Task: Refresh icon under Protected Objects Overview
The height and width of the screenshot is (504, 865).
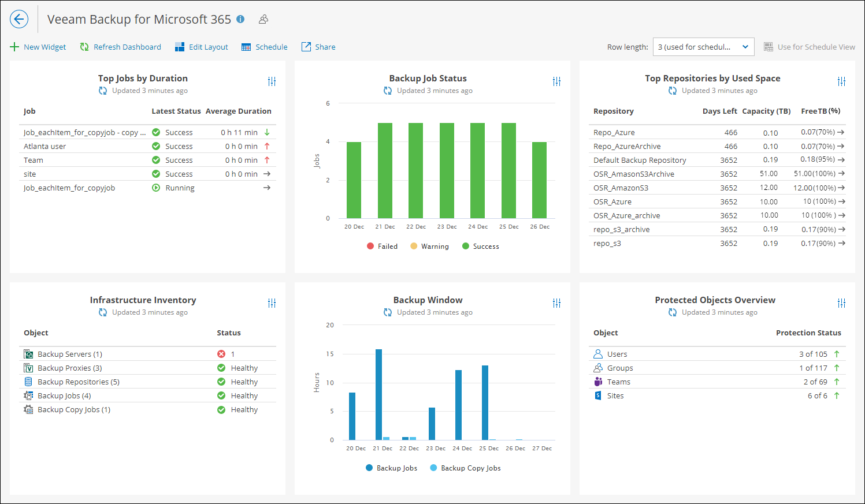Action: click(673, 312)
